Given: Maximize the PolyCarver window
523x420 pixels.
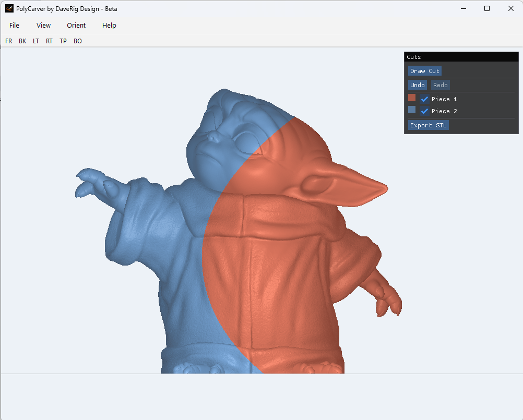Looking at the screenshot, I should 487,8.
